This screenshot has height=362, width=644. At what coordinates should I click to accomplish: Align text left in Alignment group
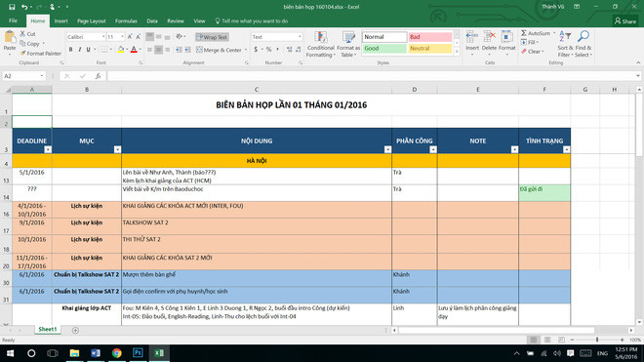(150, 50)
